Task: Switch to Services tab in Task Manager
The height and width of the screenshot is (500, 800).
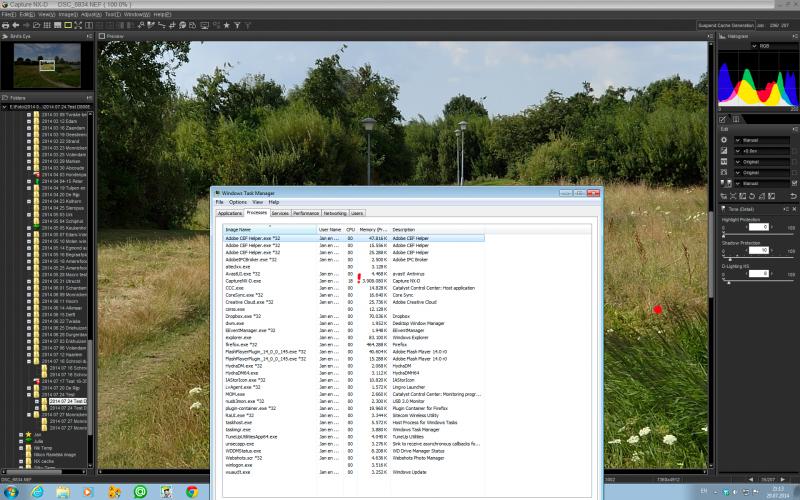Action: pos(280,213)
